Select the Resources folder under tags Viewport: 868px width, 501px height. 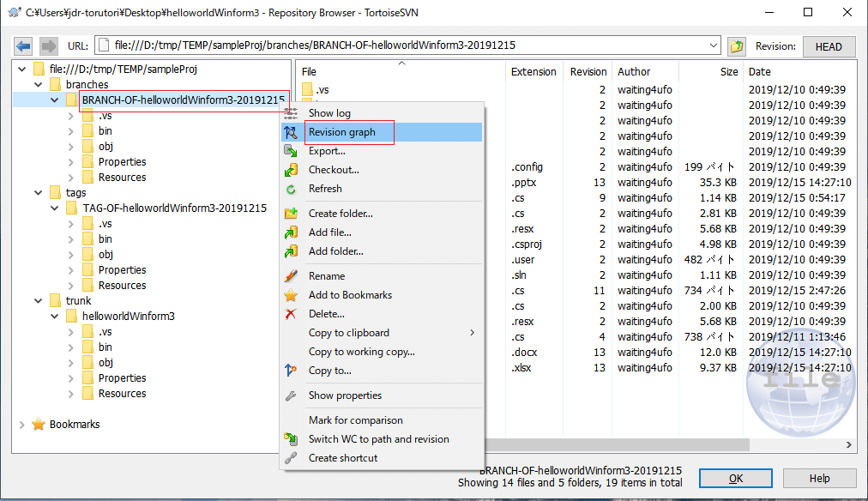pyautogui.click(x=122, y=286)
